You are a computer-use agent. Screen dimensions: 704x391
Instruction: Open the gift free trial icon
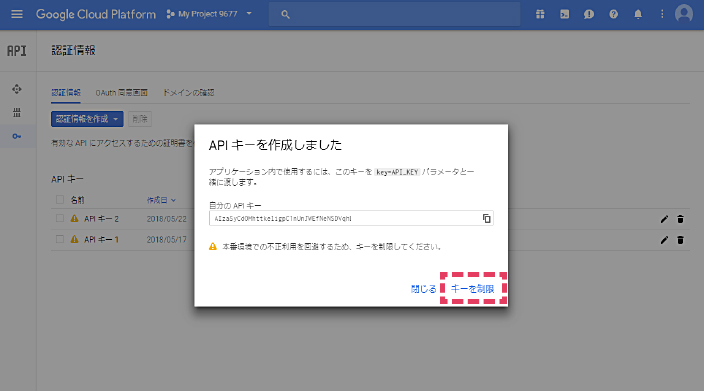[540, 14]
